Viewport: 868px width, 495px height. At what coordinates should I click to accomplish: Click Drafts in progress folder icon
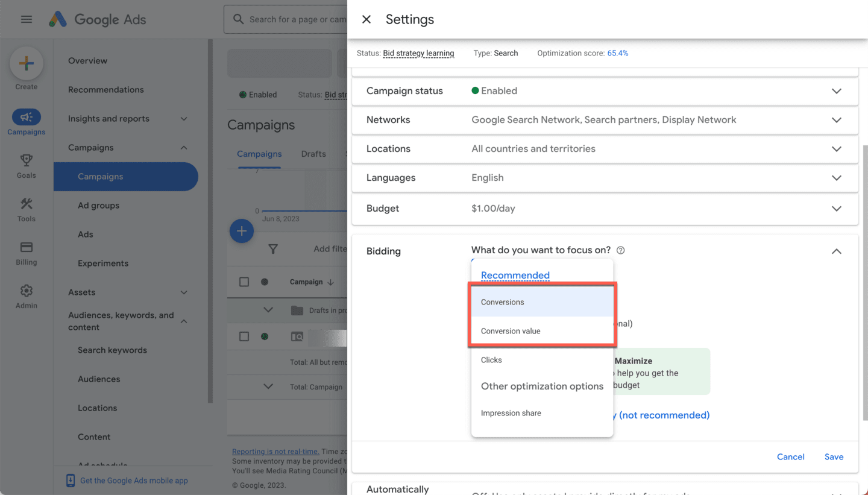coord(297,311)
